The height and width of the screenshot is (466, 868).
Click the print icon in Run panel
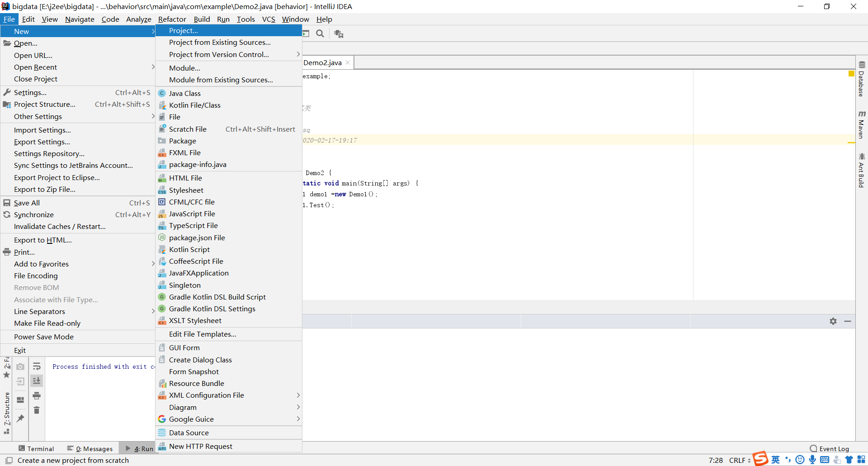37,396
